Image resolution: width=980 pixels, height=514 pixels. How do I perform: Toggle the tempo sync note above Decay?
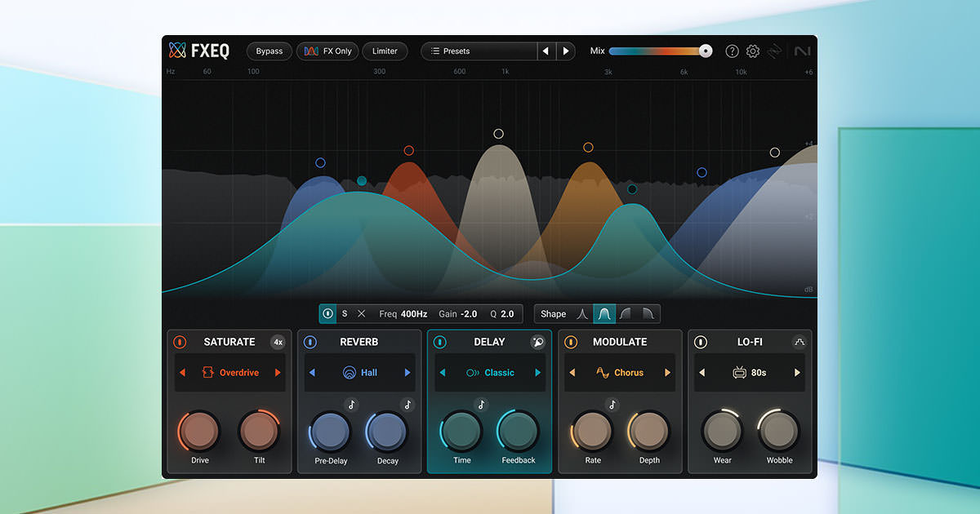tap(407, 404)
